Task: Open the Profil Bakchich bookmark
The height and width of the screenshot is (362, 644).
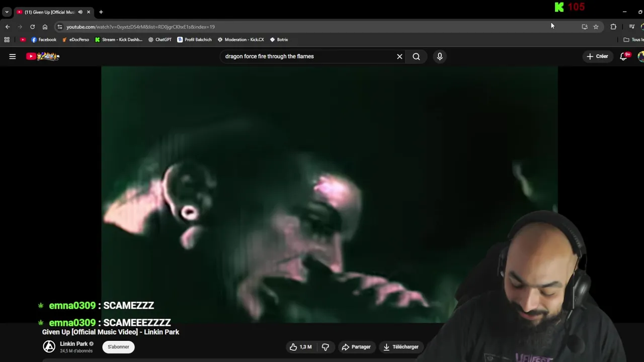Action: click(194, 40)
